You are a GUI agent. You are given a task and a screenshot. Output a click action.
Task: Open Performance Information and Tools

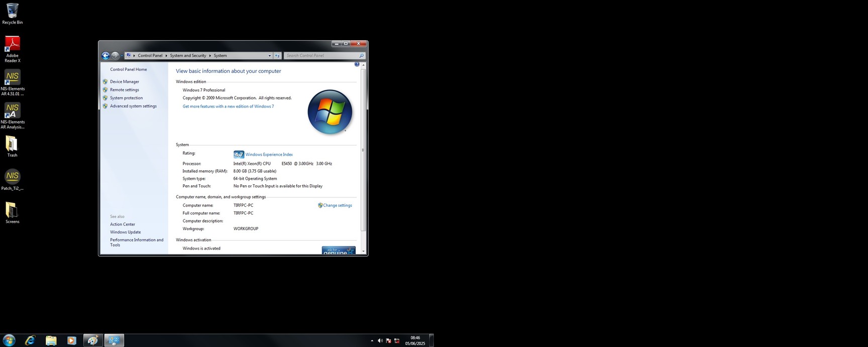click(x=137, y=243)
